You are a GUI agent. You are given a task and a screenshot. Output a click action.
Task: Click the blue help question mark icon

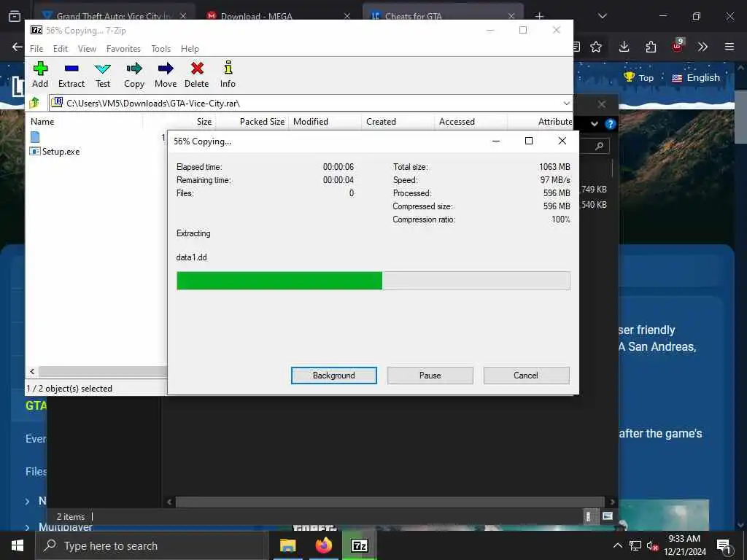(611, 124)
